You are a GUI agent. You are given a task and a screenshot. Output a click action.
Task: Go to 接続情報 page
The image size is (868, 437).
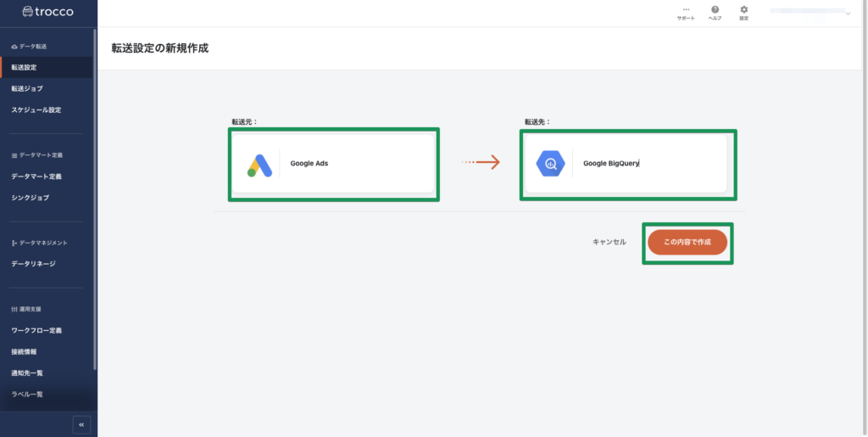pos(24,351)
